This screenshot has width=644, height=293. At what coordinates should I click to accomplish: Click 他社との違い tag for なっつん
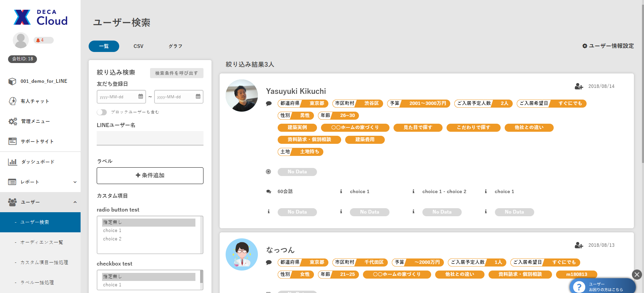coord(460,275)
